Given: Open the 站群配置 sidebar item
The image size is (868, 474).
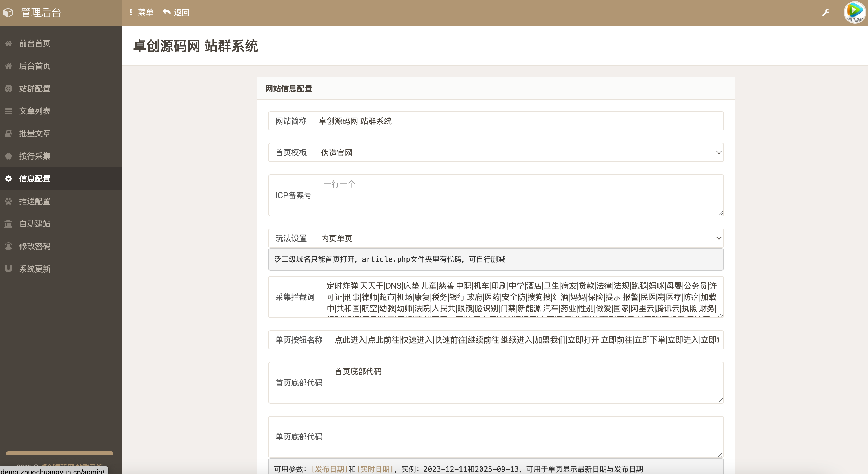Looking at the screenshot, I should coord(34,88).
